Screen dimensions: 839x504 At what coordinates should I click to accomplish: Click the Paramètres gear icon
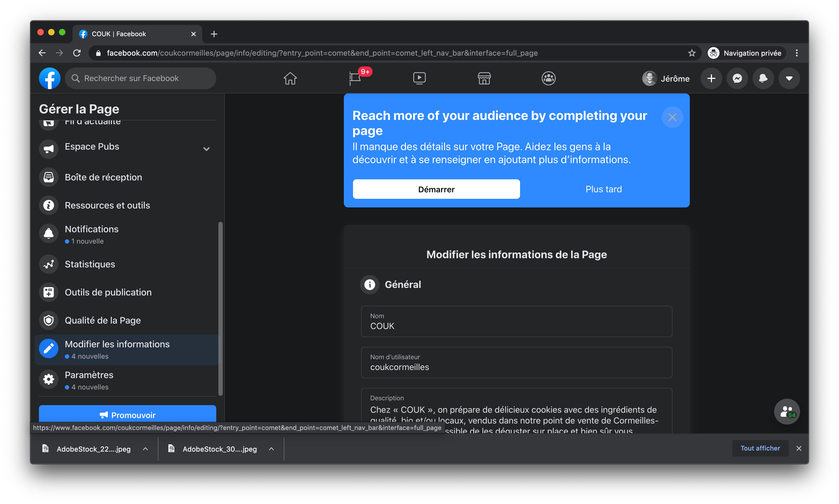49,379
